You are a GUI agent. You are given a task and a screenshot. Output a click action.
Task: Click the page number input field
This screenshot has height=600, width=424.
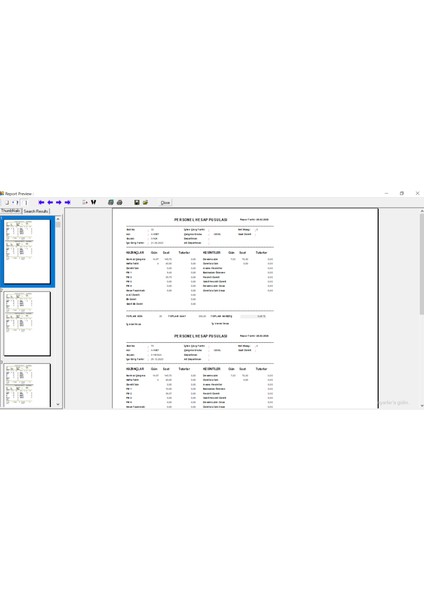(x=26, y=202)
